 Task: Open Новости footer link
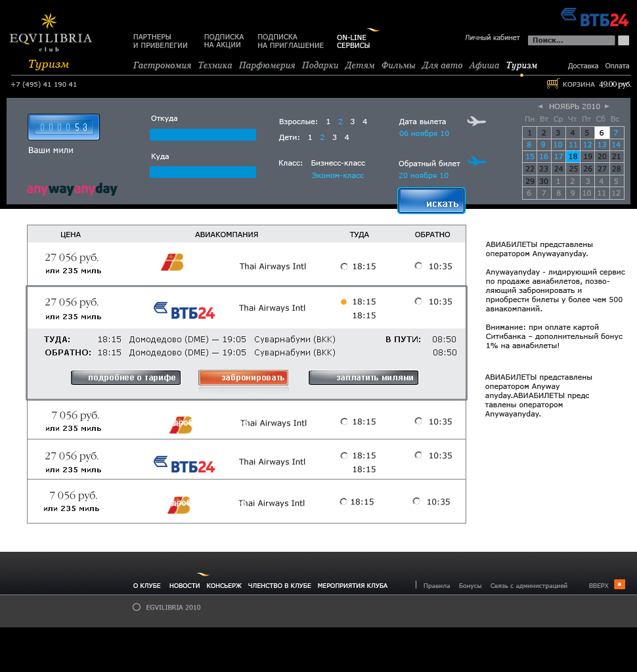click(x=185, y=586)
